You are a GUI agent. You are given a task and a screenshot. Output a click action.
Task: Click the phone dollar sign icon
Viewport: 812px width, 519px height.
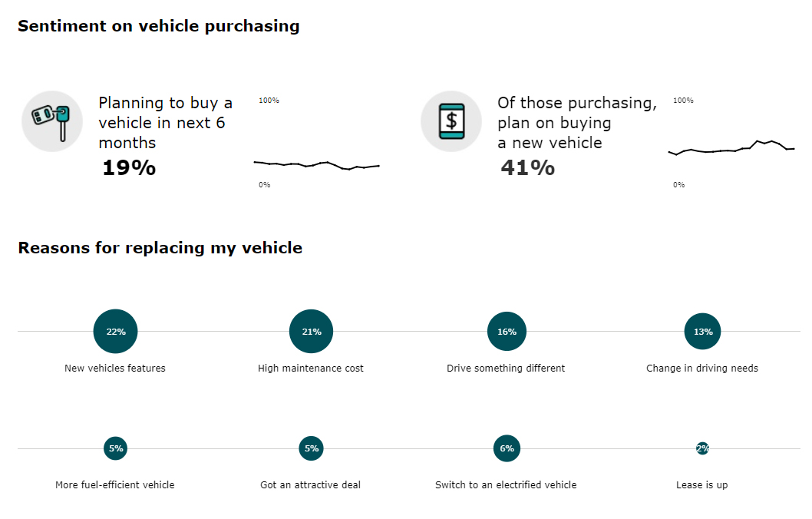coord(451,121)
